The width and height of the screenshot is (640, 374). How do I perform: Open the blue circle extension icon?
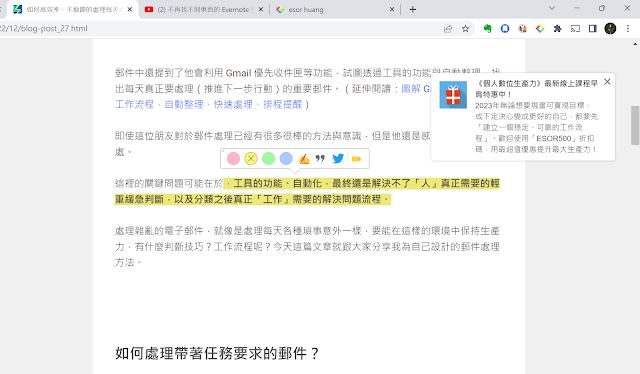[505, 29]
